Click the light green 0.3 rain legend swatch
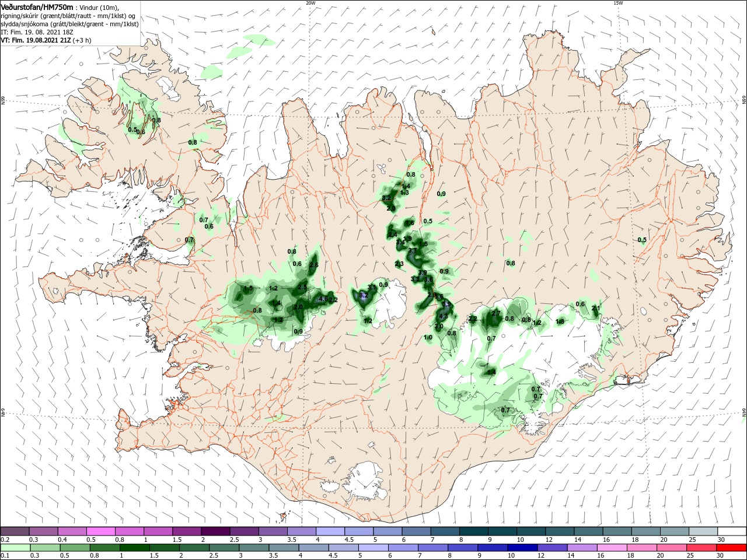Screen dimensions: 747x560 (x=45, y=548)
